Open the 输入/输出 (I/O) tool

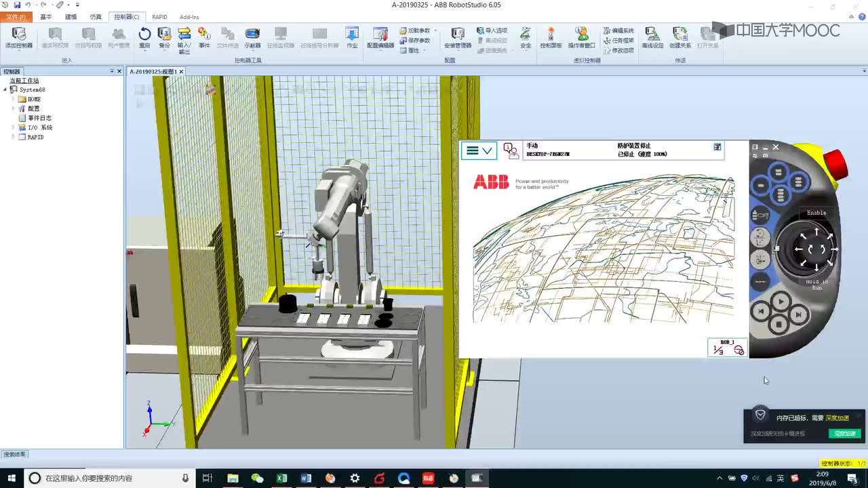pyautogui.click(x=184, y=41)
